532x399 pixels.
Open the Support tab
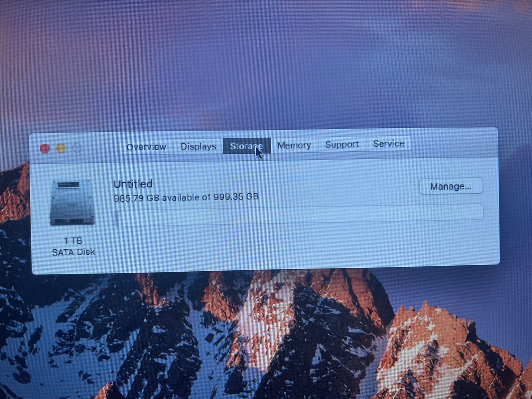coord(342,144)
